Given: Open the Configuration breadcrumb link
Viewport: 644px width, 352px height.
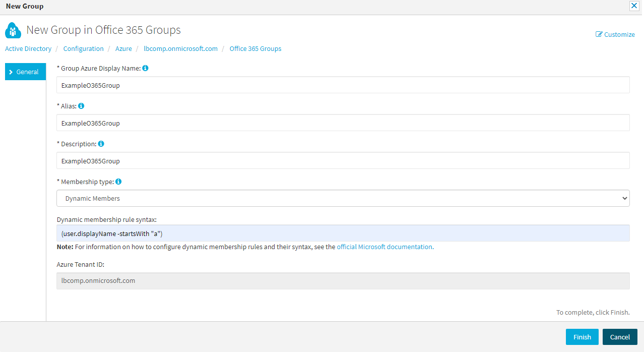Looking at the screenshot, I should (84, 49).
